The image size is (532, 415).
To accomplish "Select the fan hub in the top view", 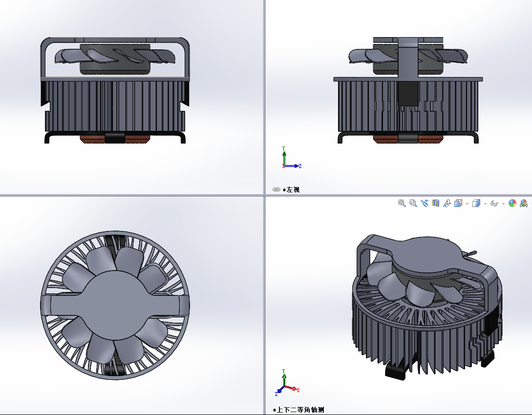I will click(x=115, y=305).
